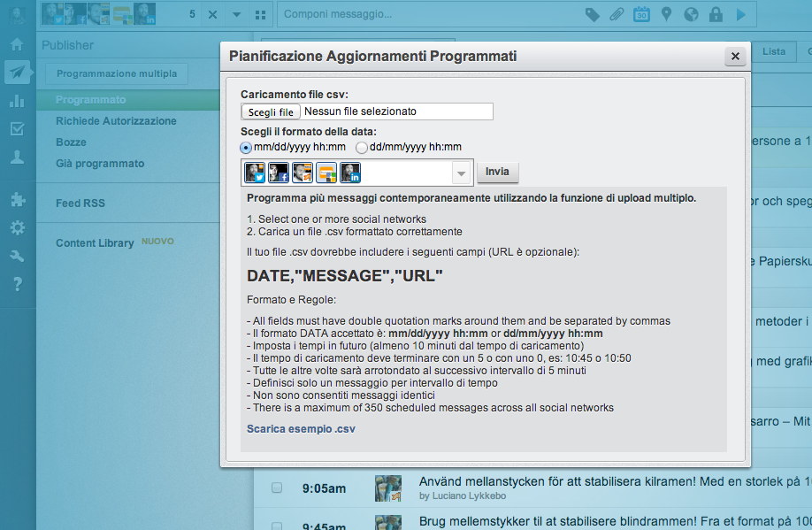The width and height of the screenshot is (812, 530).
Task: Open the Contacts person icon
Action: 17,157
